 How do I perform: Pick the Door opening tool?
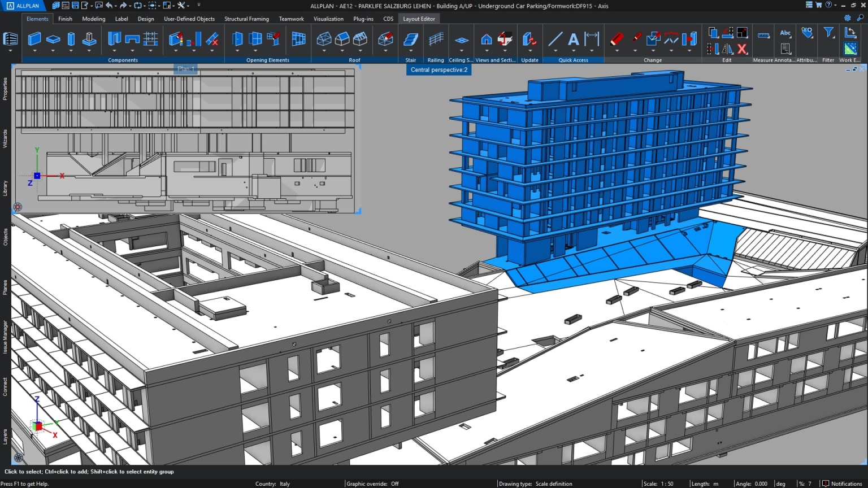click(x=237, y=39)
